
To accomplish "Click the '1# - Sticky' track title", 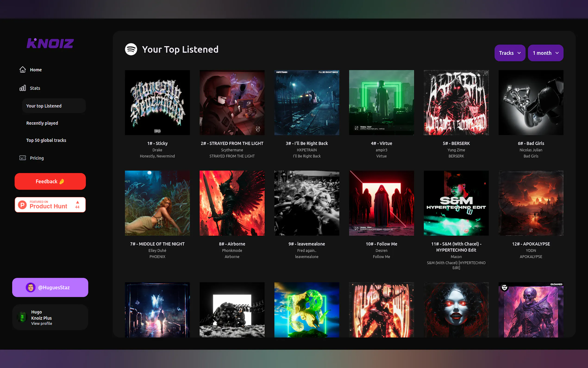I will pyautogui.click(x=157, y=143).
